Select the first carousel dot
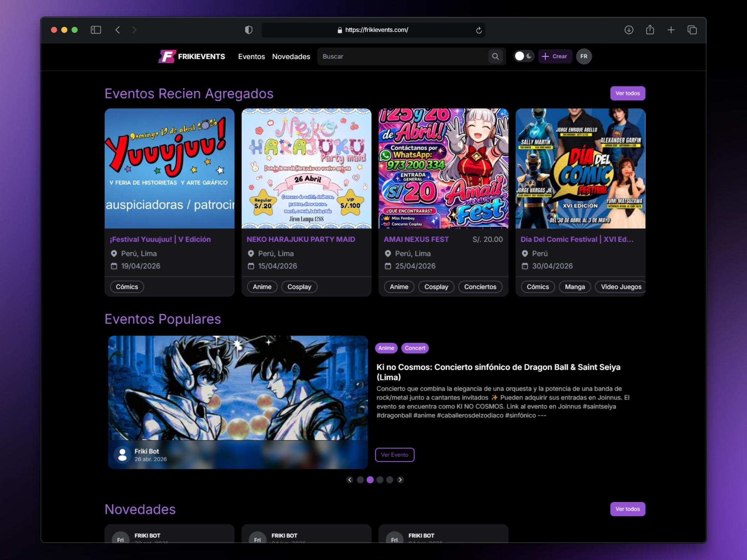This screenshot has width=747, height=560. [x=360, y=480]
